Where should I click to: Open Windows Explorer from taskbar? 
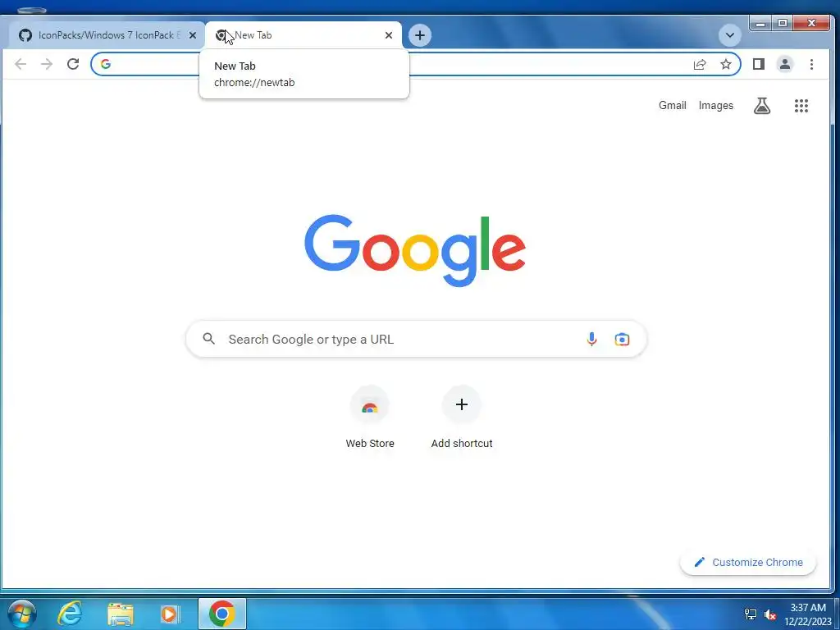tap(120, 614)
